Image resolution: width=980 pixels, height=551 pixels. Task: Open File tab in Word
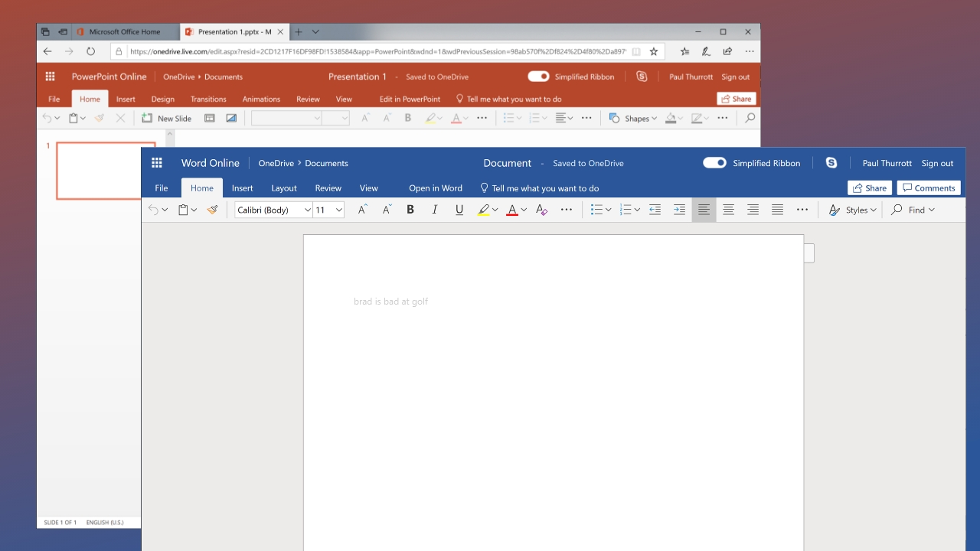pos(162,188)
